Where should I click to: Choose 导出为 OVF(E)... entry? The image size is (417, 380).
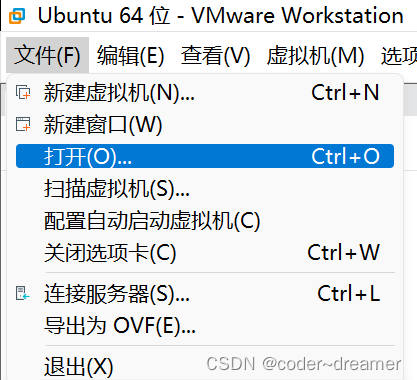point(205,325)
